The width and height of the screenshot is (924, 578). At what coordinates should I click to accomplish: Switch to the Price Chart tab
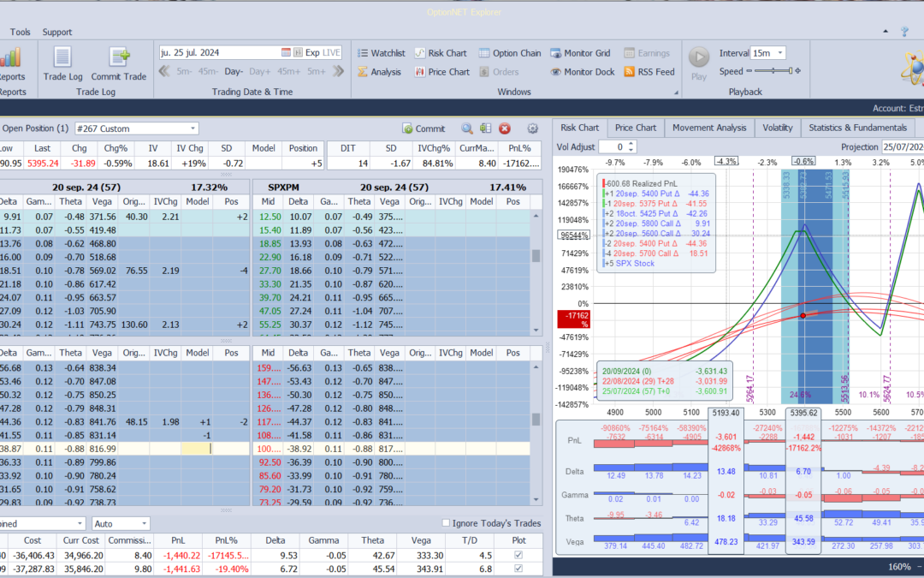635,128
